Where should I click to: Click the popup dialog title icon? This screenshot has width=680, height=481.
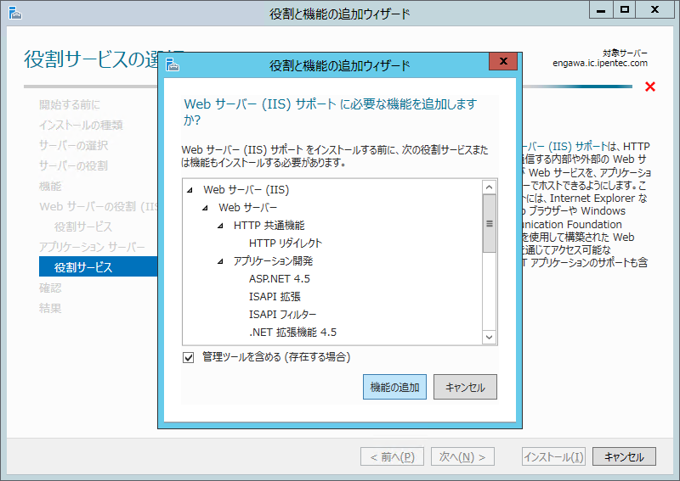pos(172,65)
